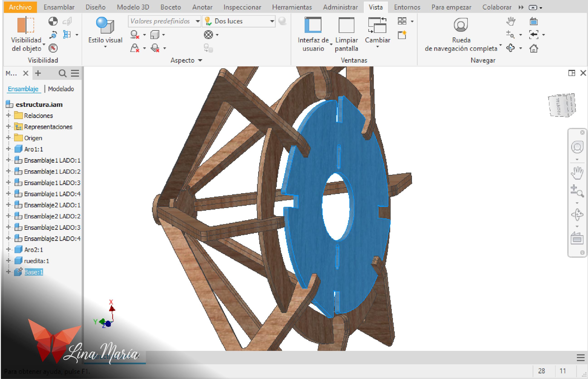
Task: Click the perspective cube icon
Action: coord(155,35)
